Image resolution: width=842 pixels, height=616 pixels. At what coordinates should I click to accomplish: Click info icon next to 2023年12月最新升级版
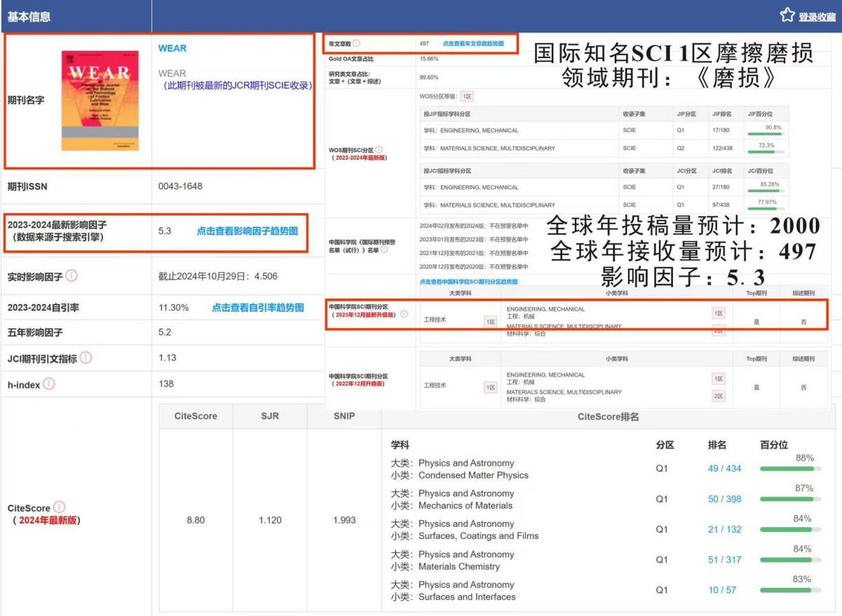point(404,314)
